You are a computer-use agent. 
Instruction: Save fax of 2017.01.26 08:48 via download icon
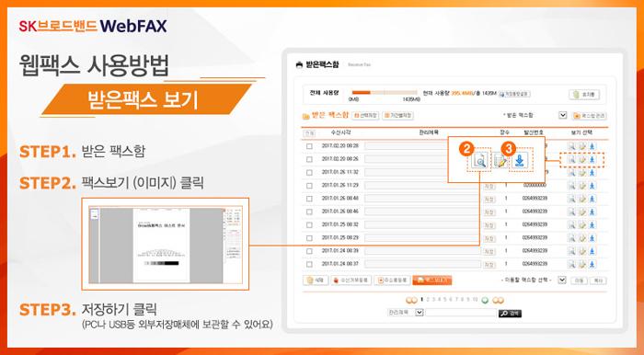[x=592, y=199]
